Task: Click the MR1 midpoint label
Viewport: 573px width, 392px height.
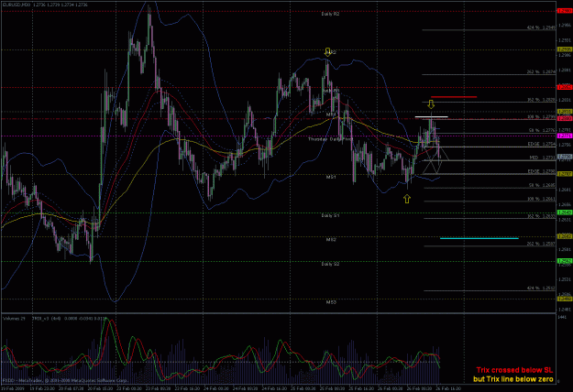Action: [x=331, y=114]
